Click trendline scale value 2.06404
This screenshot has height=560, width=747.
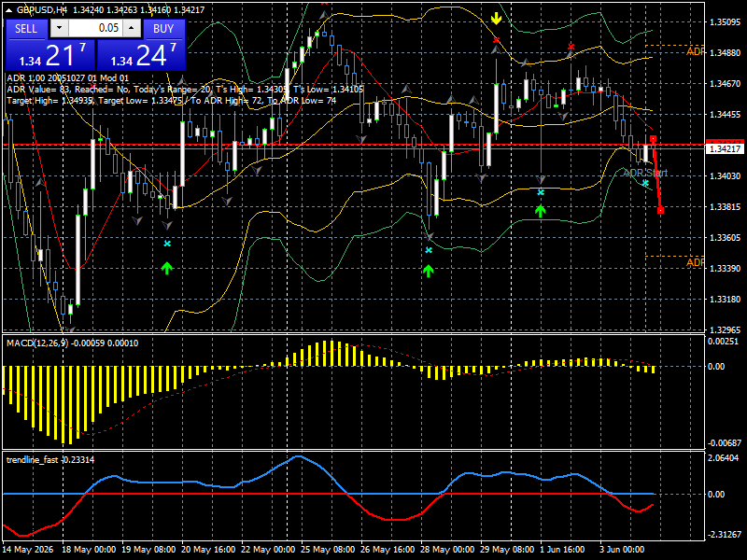(x=723, y=457)
